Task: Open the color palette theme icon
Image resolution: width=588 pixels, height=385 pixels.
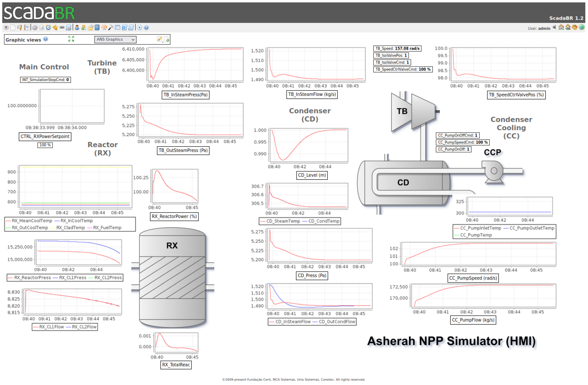Action: pos(575,27)
